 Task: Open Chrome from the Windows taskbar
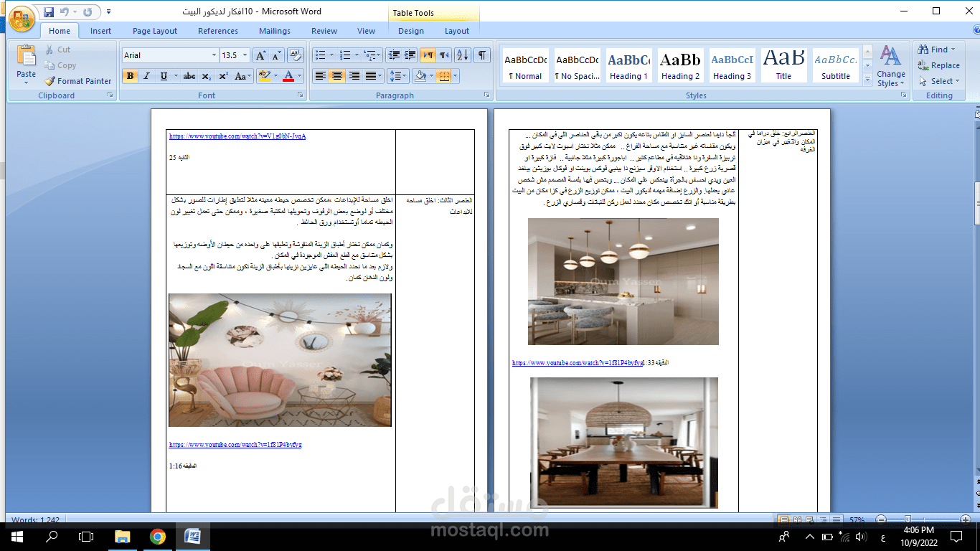[158, 536]
